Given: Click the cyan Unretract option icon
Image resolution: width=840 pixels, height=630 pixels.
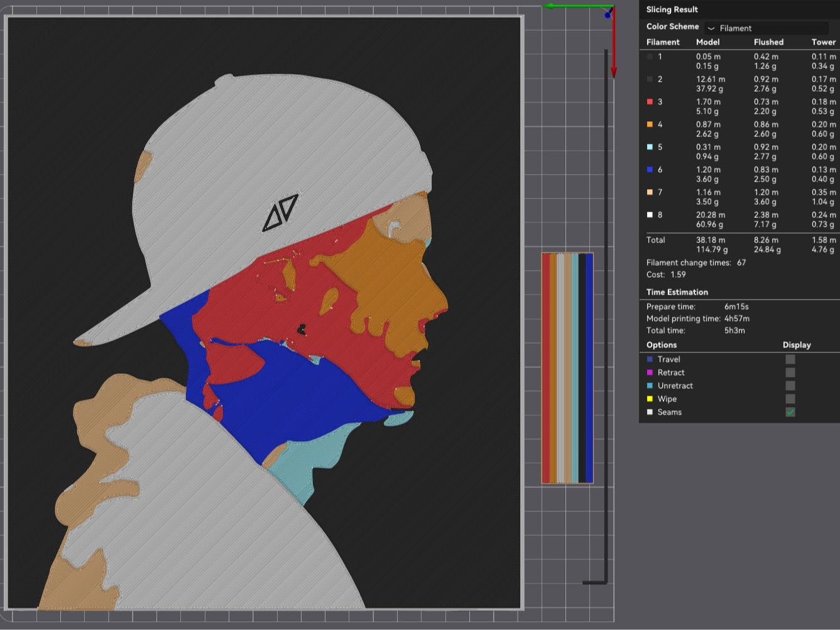Looking at the screenshot, I should point(650,386).
